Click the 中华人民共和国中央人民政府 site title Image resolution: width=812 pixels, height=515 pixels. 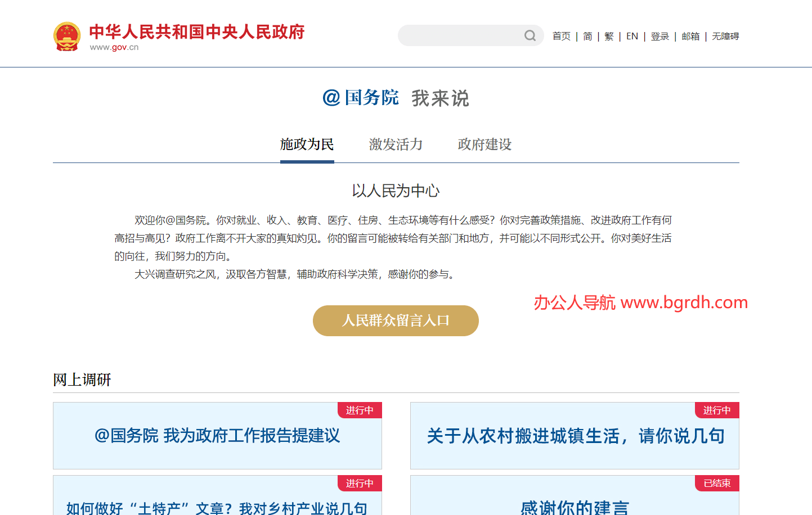[196, 32]
